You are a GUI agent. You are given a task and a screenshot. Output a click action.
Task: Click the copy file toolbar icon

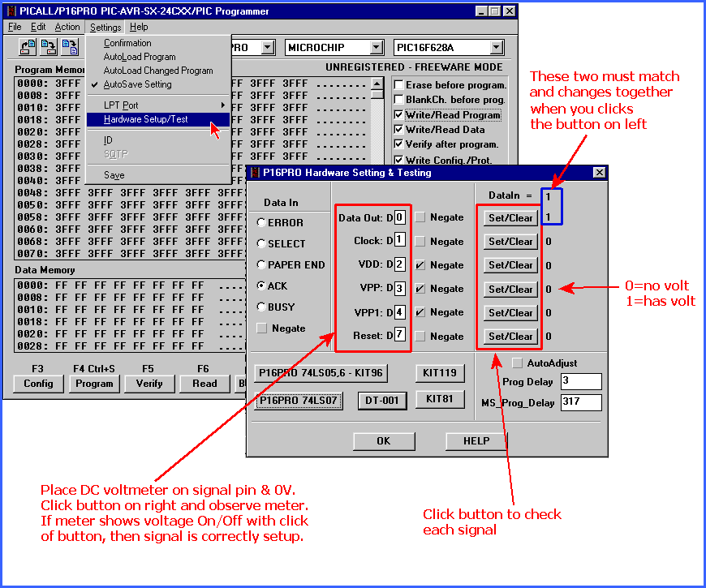[70, 47]
